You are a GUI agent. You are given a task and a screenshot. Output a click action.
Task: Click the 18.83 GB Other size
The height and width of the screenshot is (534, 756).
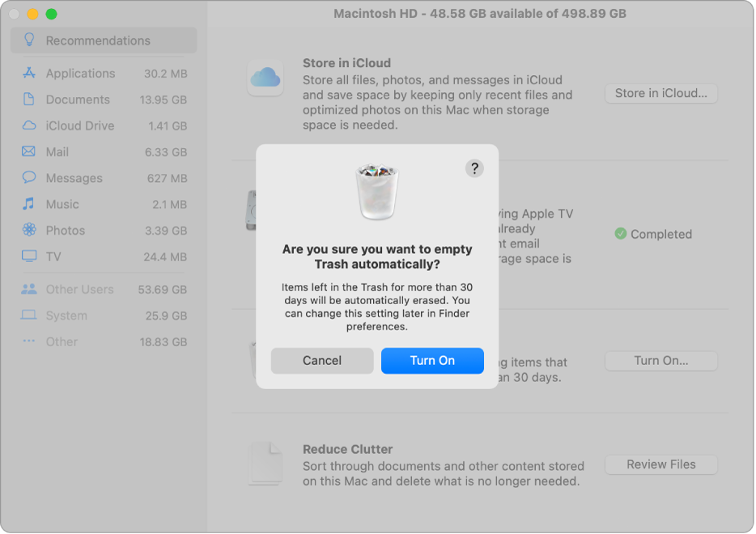[163, 342]
